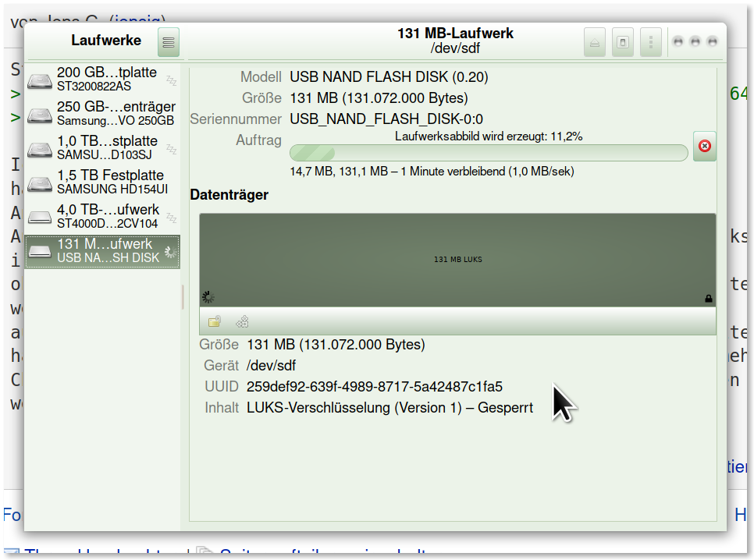754x560 pixels.
Task: Click the 'Datenträger' section heading
Action: click(229, 195)
